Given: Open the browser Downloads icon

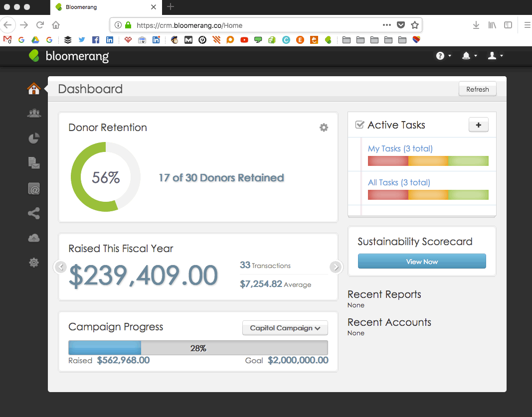Looking at the screenshot, I should pyautogui.click(x=476, y=25).
